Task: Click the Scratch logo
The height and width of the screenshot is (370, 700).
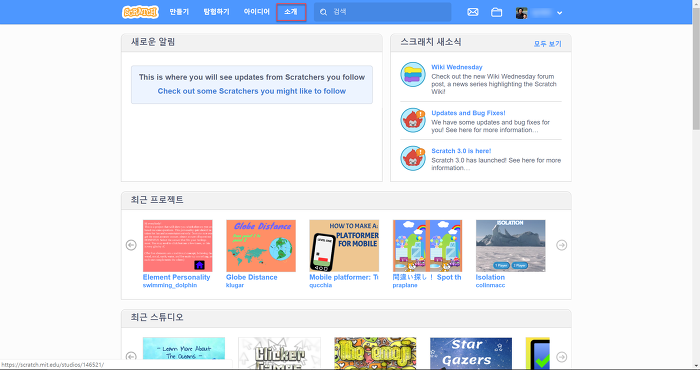Action: coord(140,12)
